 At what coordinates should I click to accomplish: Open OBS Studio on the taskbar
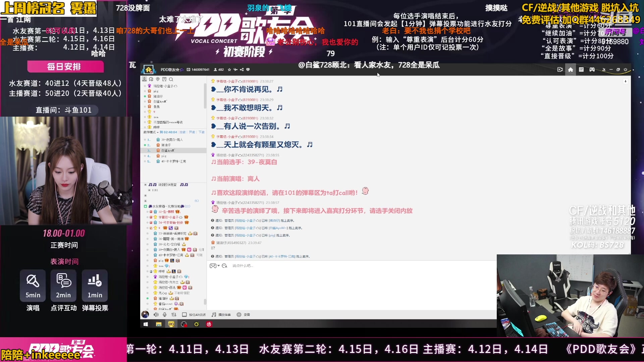(x=184, y=324)
